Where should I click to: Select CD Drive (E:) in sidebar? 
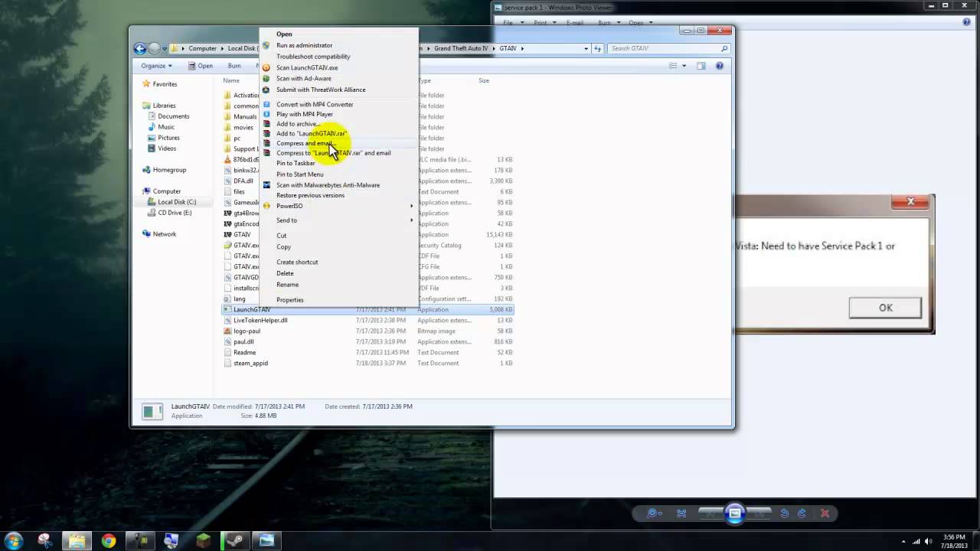(x=175, y=213)
